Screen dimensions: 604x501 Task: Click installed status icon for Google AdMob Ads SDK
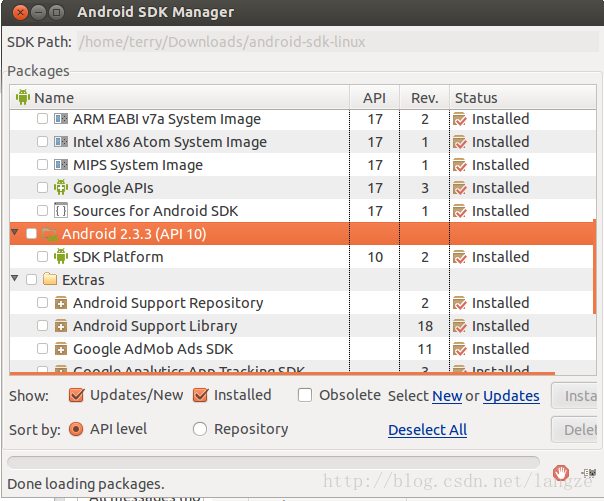pyautogui.click(x=460, y=349)
